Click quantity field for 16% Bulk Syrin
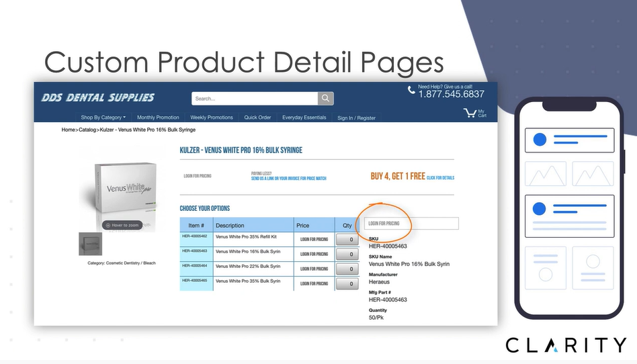The width and height of the screenshot is (637, 364). click(347, 255)
